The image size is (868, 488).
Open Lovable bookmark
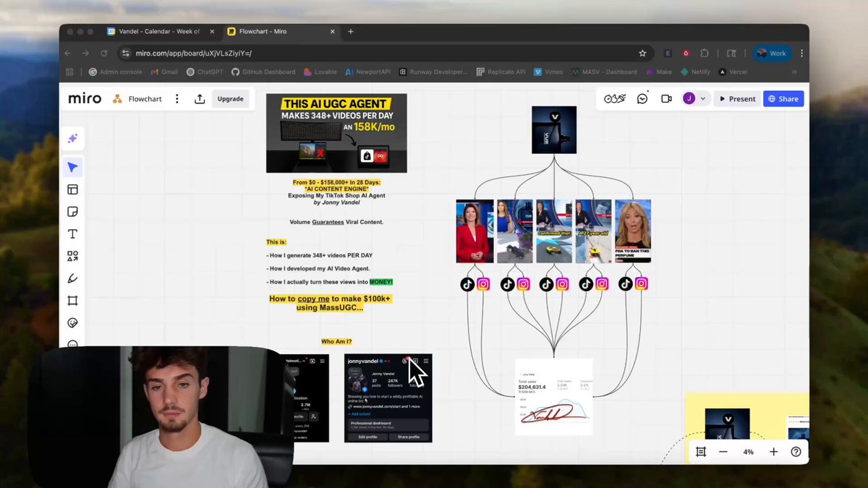coord(320,72)
